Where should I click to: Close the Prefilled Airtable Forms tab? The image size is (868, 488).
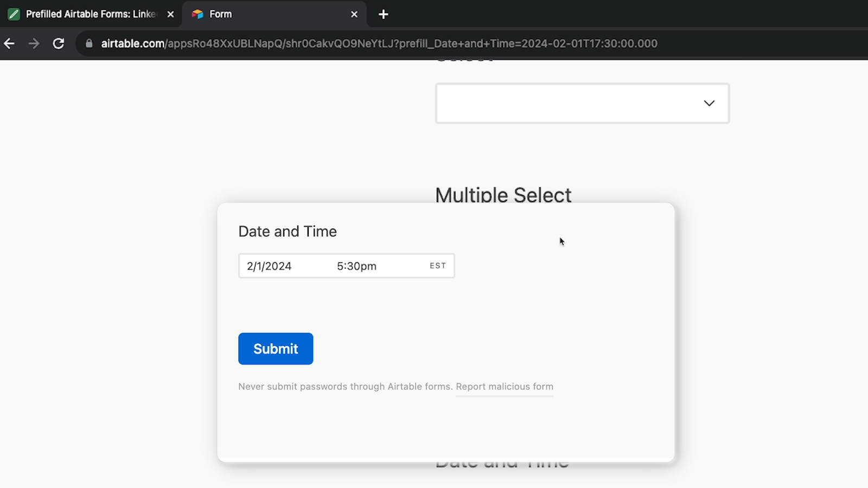pyautogui.click(x=170, y=14)
